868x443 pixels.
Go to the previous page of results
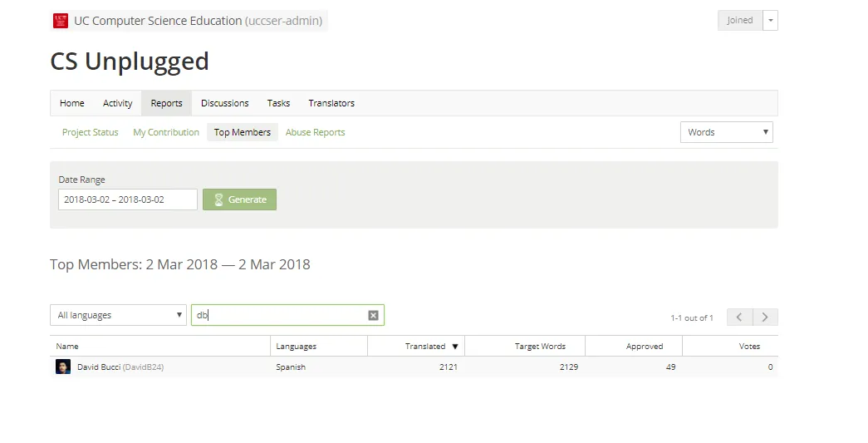point(739,317)
